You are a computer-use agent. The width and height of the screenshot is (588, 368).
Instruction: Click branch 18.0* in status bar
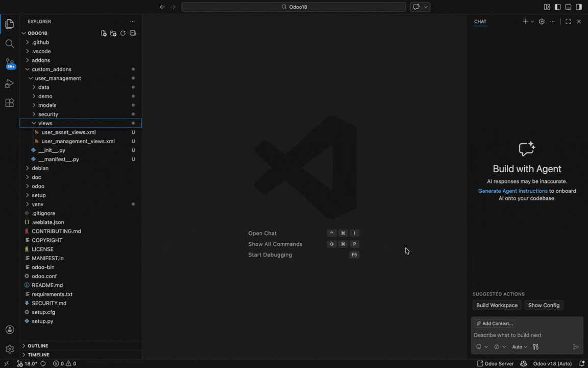click(27, 364)
